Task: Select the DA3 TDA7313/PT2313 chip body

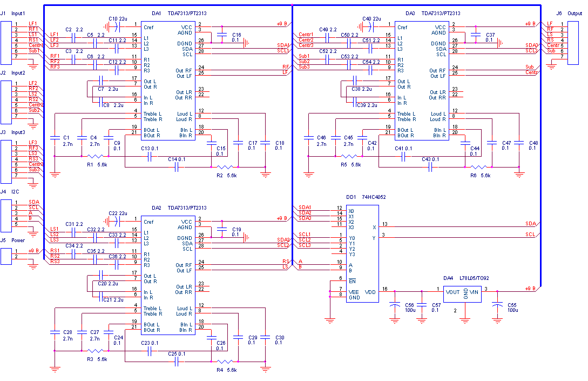Action: coord(422,81)
